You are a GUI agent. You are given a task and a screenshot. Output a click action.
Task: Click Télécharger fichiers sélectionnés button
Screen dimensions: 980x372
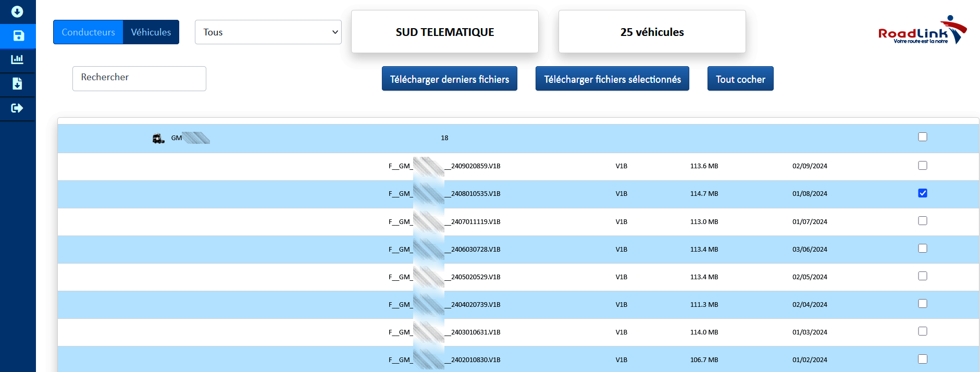[x=612, y=79]
